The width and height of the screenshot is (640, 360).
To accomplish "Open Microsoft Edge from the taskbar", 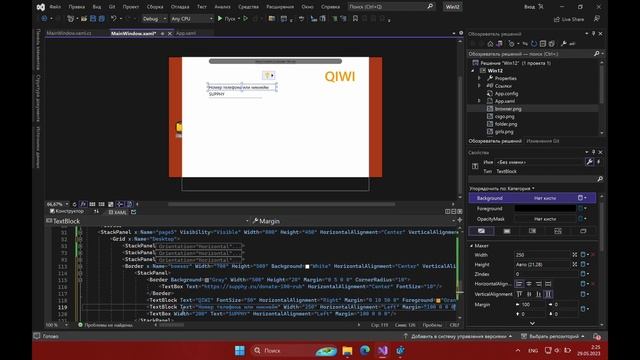I will click(x=365, y=351).
